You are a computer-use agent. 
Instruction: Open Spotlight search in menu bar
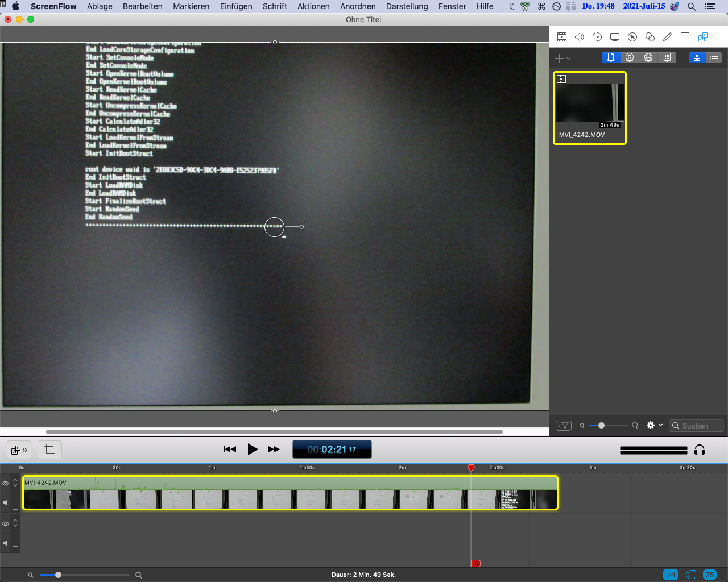[x=692, y=6]
